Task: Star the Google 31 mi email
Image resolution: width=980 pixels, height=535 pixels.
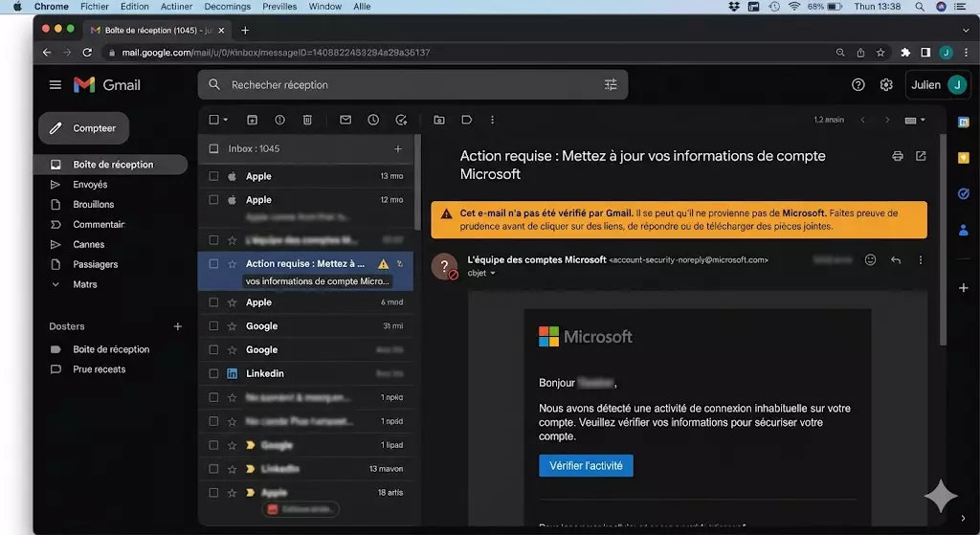Action: coord(232,326)
